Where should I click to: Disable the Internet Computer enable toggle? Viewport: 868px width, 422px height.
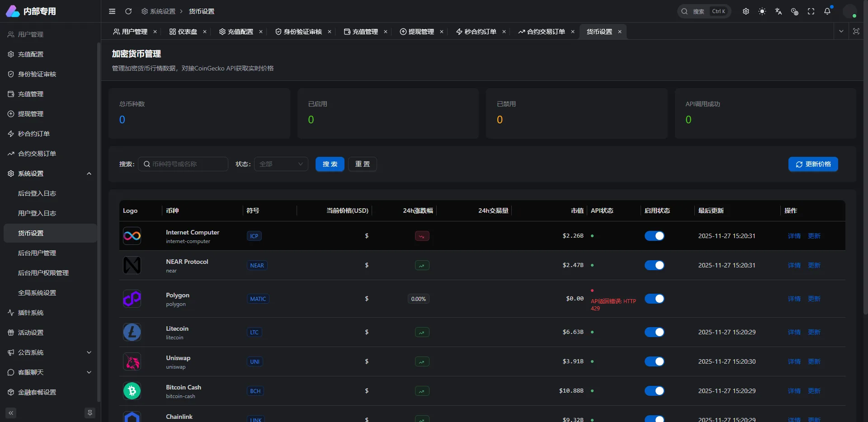point(654,236)
